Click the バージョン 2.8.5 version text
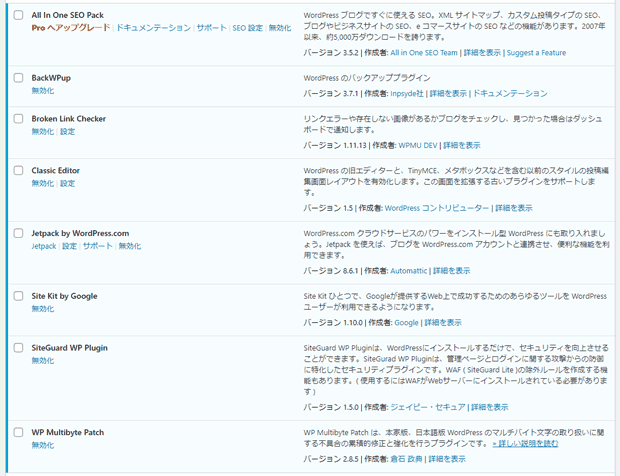This screenshot has width=620, height=476. click(x=331, y=459)
